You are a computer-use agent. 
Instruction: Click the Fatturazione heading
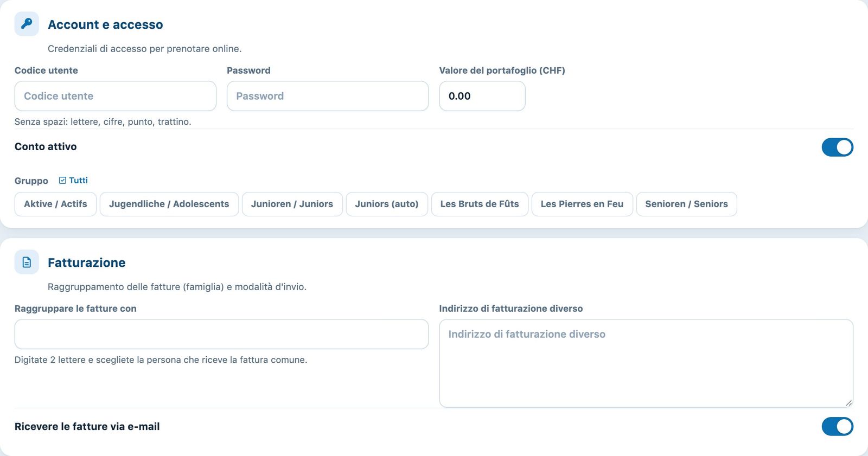point(87,262)
